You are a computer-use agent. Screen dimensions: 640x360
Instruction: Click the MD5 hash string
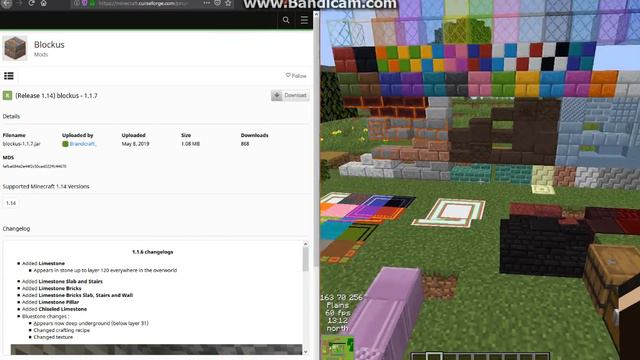point(34,166)
